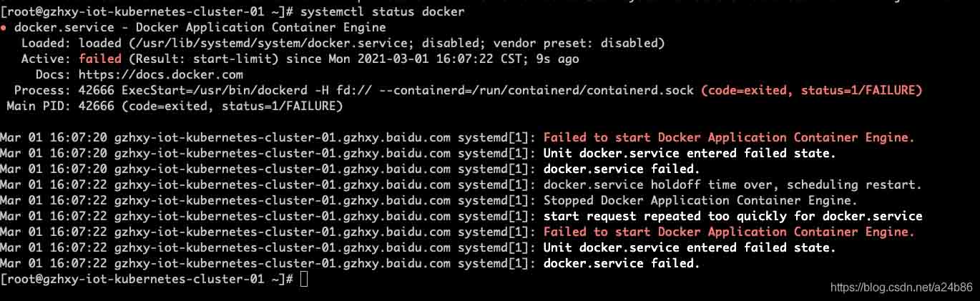Click the red "failed" word on Active line
Screen dimensions: 980x301
[101, 59]
